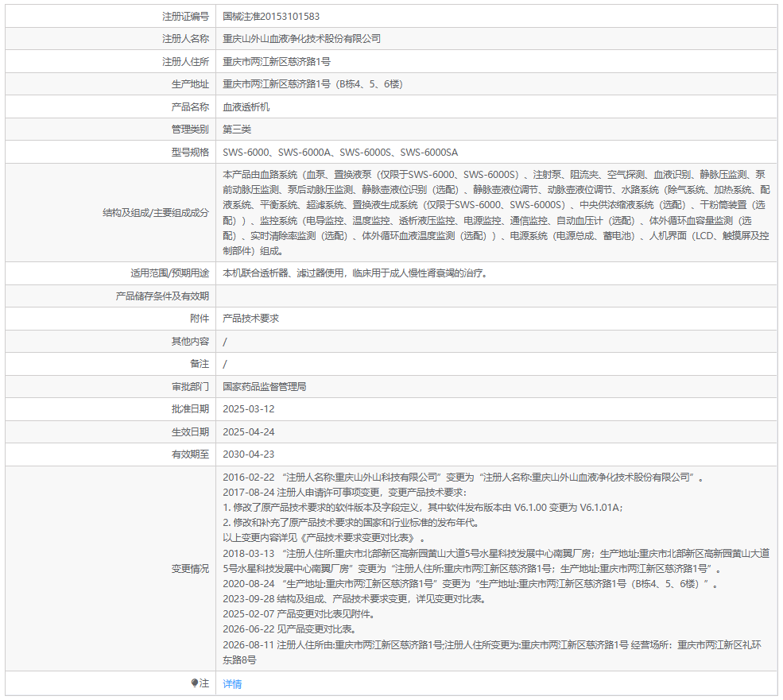Click the 注册人名称 label
This screenshot has width=783, height=700.
click(185, 39)
